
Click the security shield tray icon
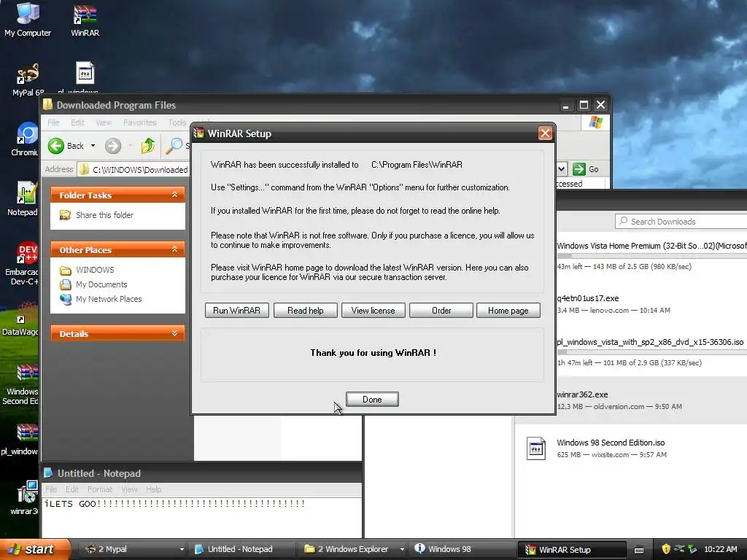[x=666, y=549]
